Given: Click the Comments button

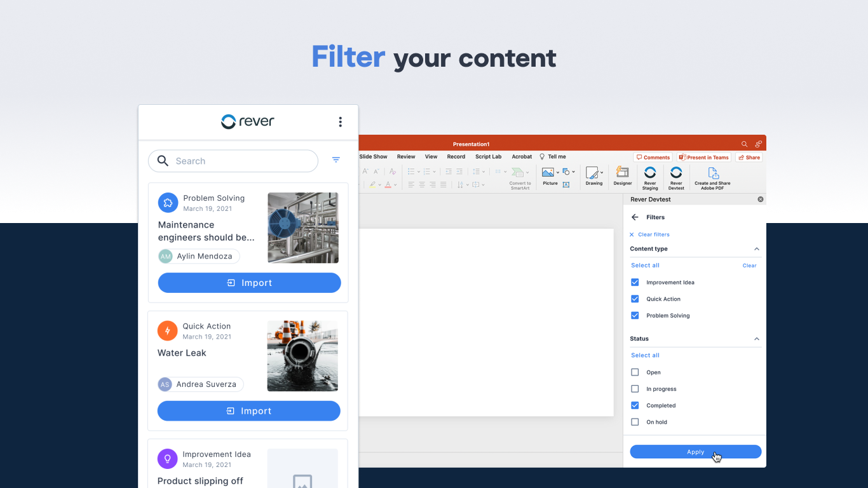Looking at the screenshot, I should pyautogui.click(x=653, y=158).
